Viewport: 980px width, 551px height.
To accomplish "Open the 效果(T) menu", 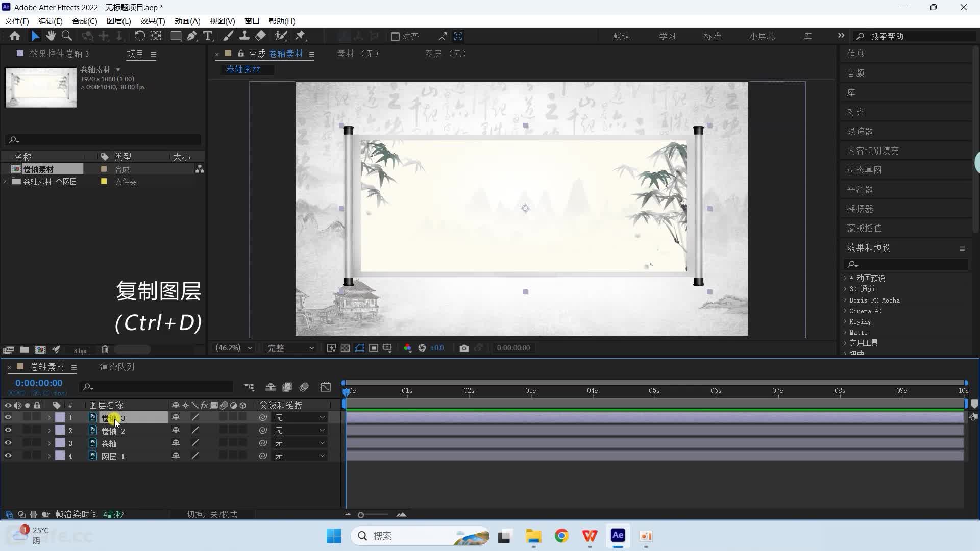I will (153, 21).
